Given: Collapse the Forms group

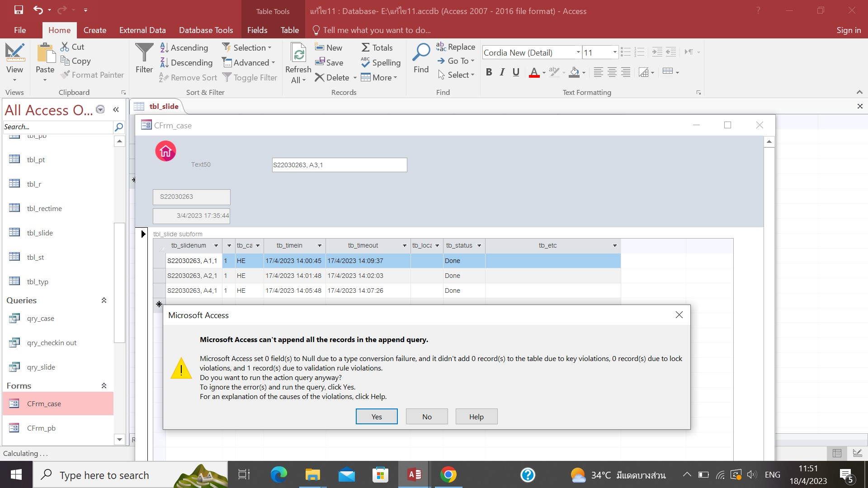Looking at the screenshot, I should point(104,386).
